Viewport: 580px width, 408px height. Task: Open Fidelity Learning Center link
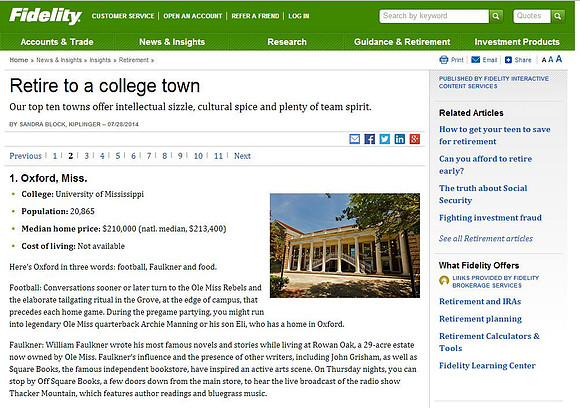pyautogui.click(x=487, y=365)
